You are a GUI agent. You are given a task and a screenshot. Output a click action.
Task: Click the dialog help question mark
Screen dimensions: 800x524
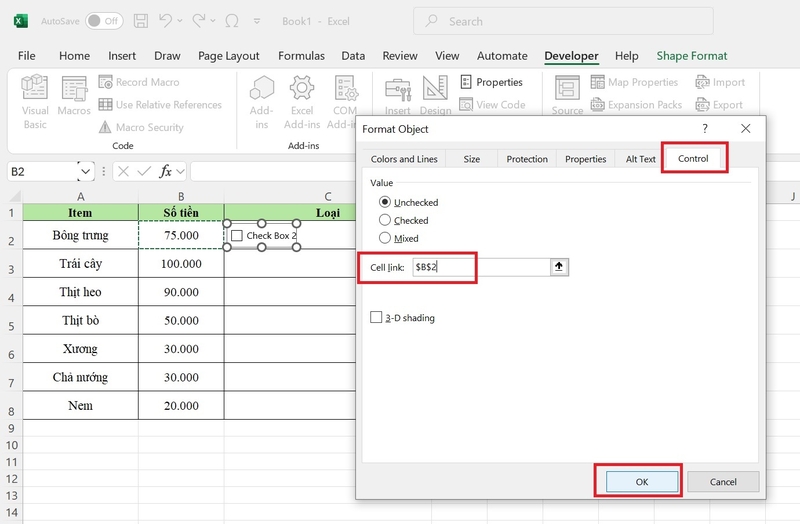[x=705, y=129]
